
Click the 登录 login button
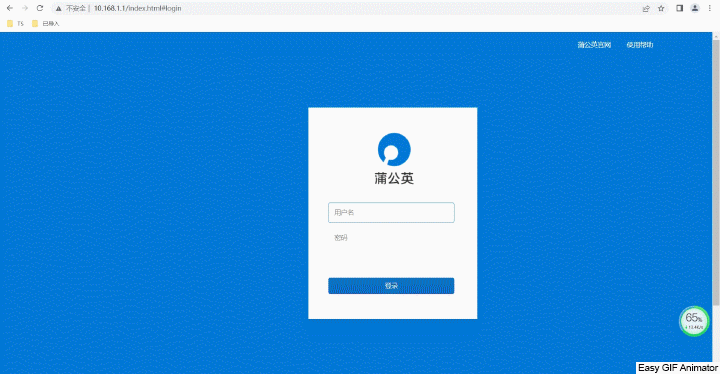coord(391,286)
